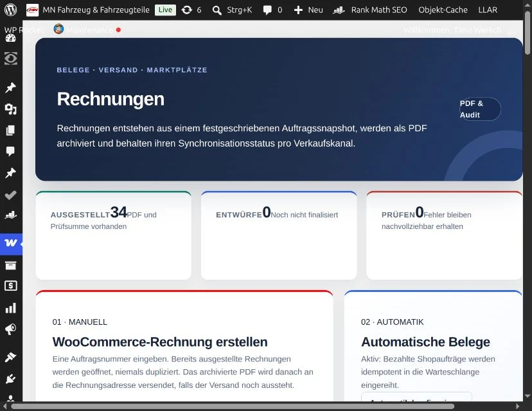
Task: Click the ENTWÜRFE 0 stat card
Action: (x=279, y=235)
